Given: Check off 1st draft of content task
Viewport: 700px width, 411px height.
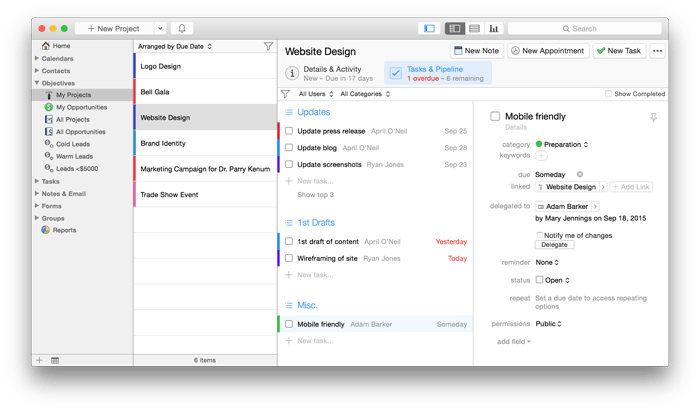Looking at the screenshot, I should (x=289, y=241).
